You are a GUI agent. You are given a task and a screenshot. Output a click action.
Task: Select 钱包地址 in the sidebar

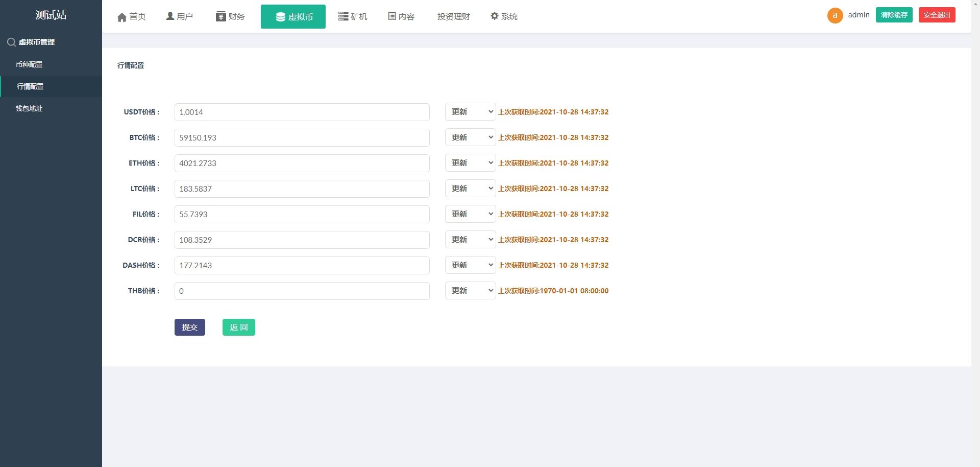click(x=51, y=108)
